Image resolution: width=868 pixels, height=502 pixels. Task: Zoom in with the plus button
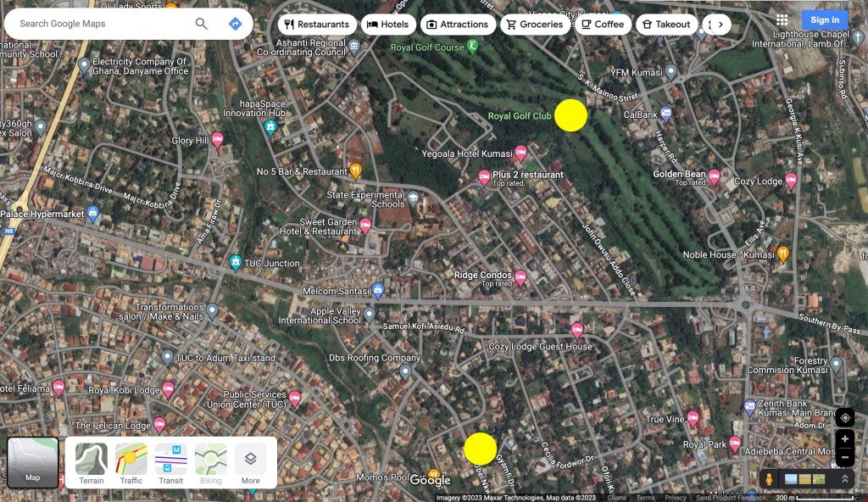844,439
